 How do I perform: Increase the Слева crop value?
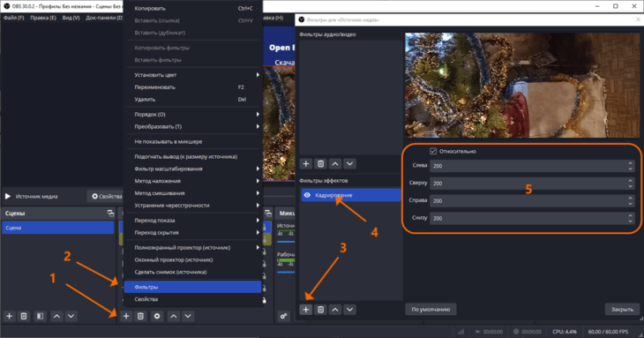click(x=630, y=163)
